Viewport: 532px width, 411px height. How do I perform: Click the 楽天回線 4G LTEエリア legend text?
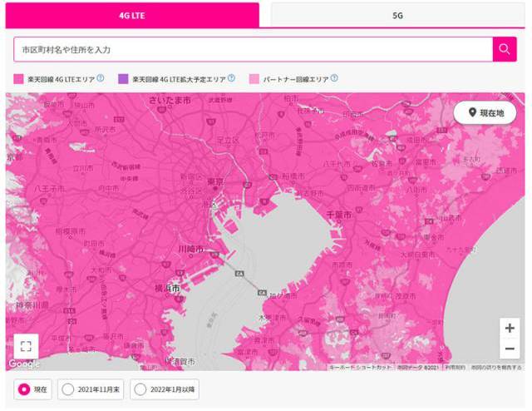(61, 79)
